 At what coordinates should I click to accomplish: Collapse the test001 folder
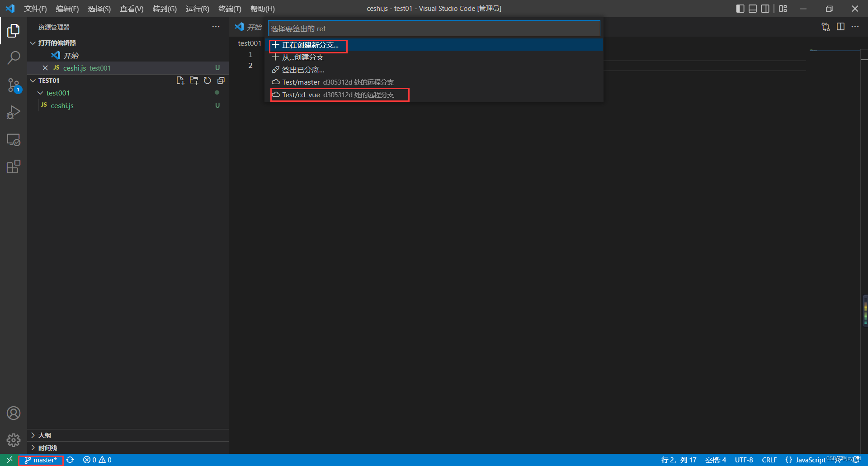pos(128,93)
